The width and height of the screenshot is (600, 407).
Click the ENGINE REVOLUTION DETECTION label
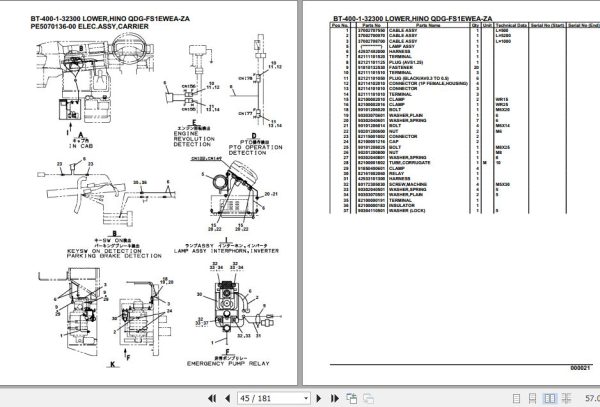pyautogui.click(x=194, y=139)
